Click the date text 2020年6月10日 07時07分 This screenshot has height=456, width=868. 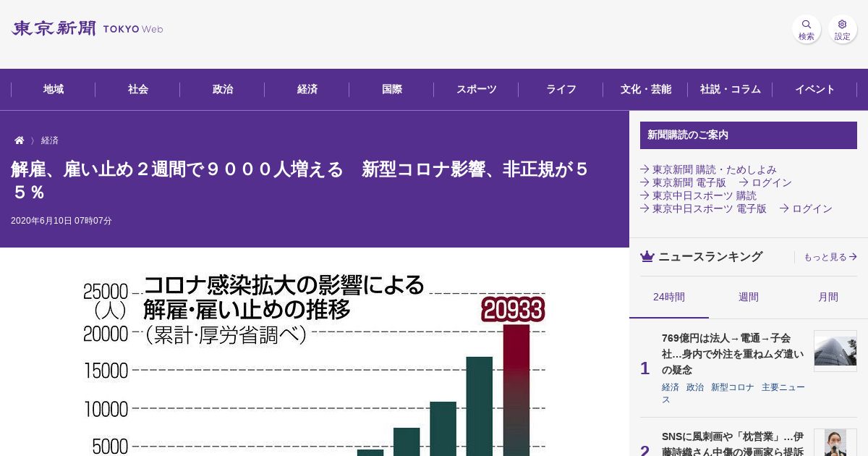click(61, 221)
